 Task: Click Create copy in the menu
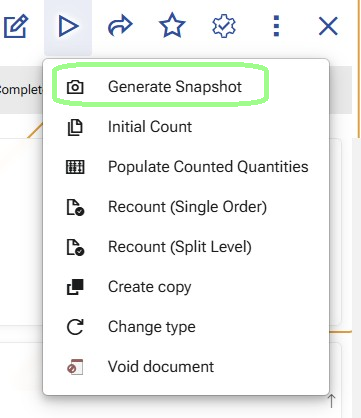tap(186, 287)
